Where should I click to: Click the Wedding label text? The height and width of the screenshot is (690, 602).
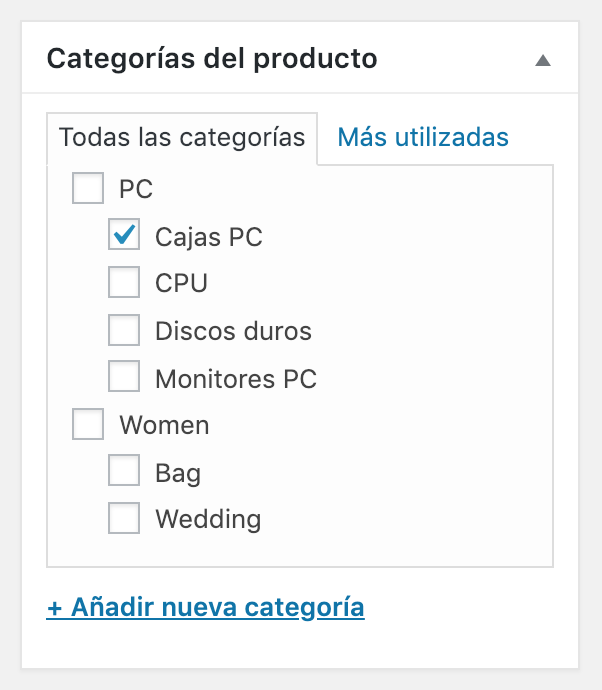coord(208,520)
